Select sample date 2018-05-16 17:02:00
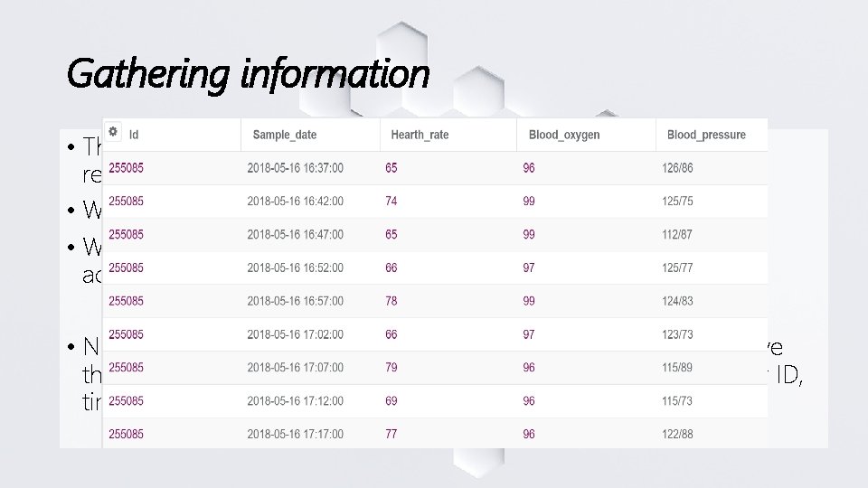This screenshot has height=488, width=868. coord(295,334)
